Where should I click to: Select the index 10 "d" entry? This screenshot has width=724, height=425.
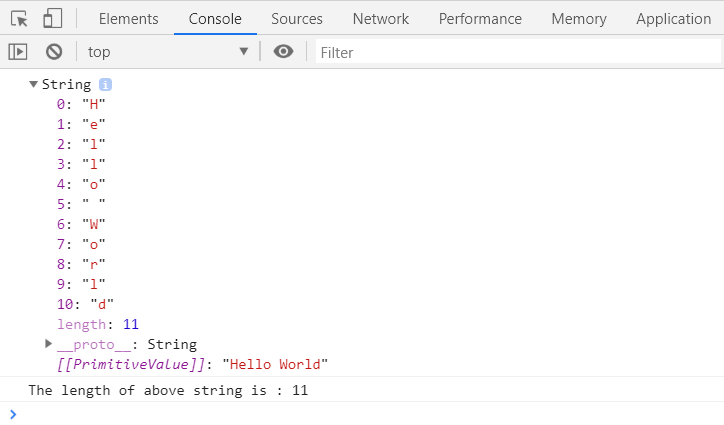tap(85, 304)
